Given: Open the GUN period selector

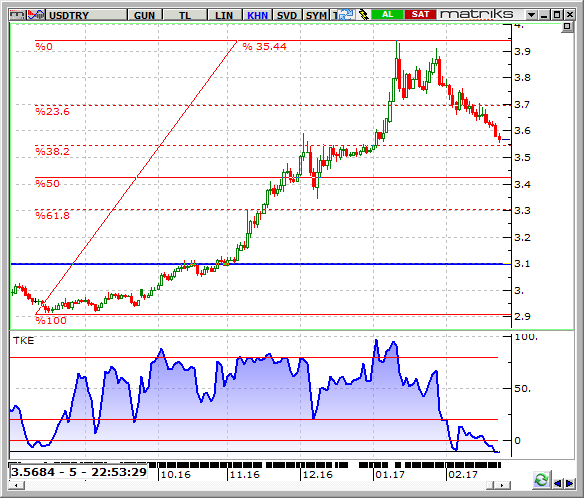Looking at the screenshot, I should click(144, 15).
